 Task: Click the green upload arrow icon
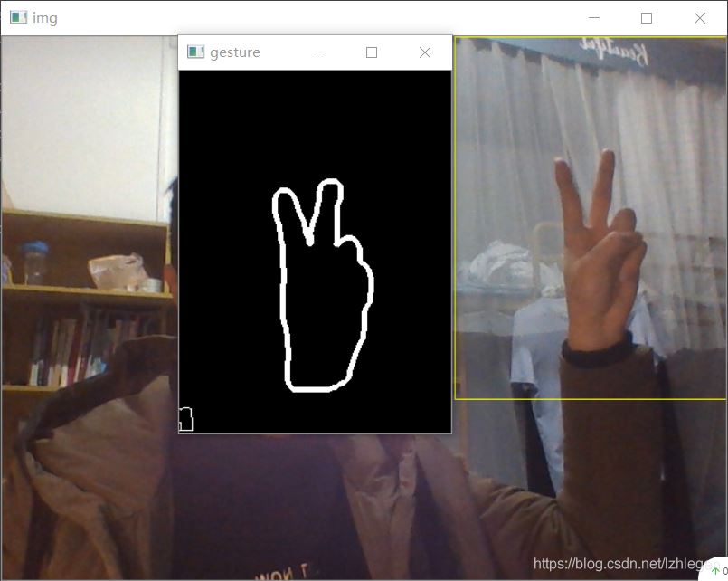[x=716, y=571]
